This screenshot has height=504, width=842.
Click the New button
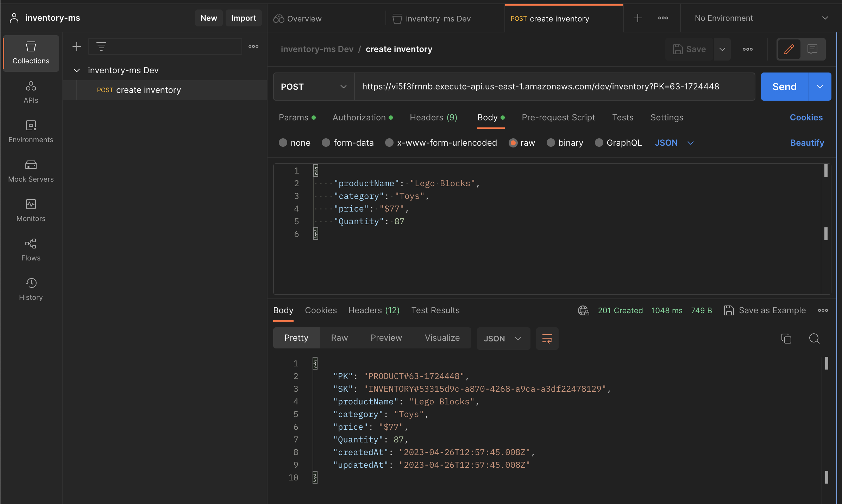[209, 18]
